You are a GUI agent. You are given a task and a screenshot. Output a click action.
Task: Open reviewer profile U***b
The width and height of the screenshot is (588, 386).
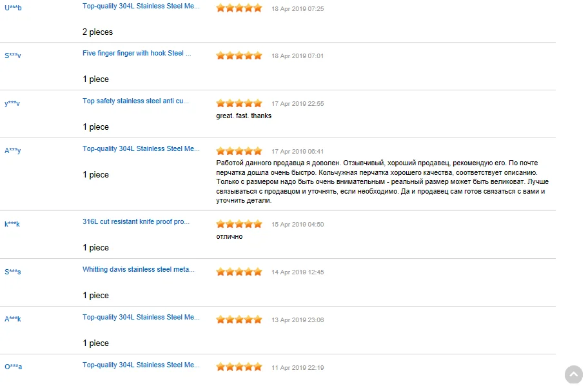point(13,8)
